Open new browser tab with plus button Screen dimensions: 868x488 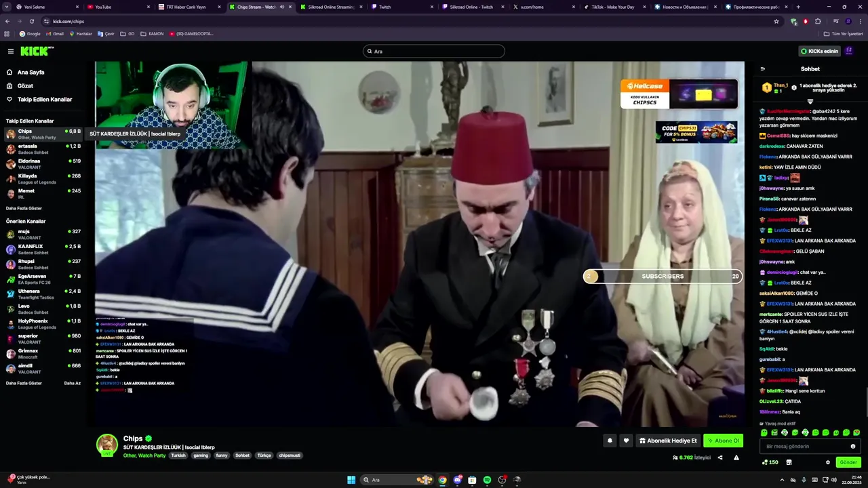tap(798, 7)
